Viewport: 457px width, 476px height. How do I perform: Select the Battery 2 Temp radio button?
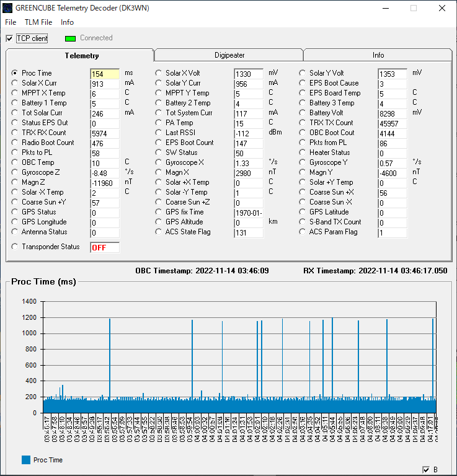point(158,103)
